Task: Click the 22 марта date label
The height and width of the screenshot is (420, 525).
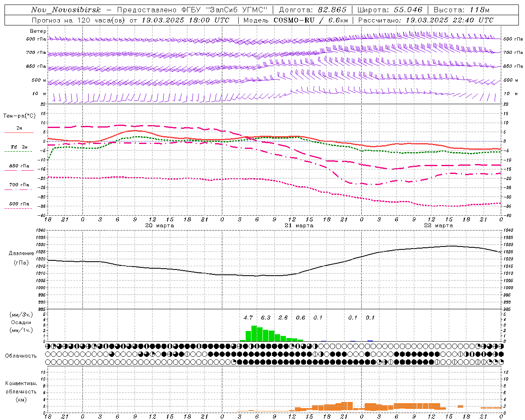Action: [438, 226]
